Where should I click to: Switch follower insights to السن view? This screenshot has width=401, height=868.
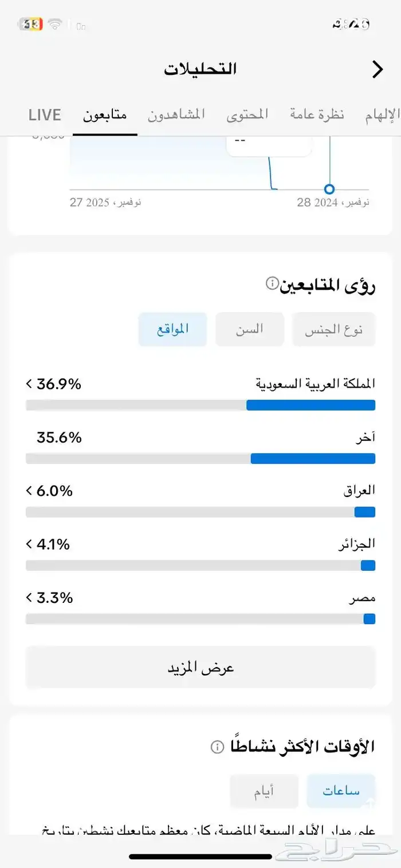tap(249, 329)
